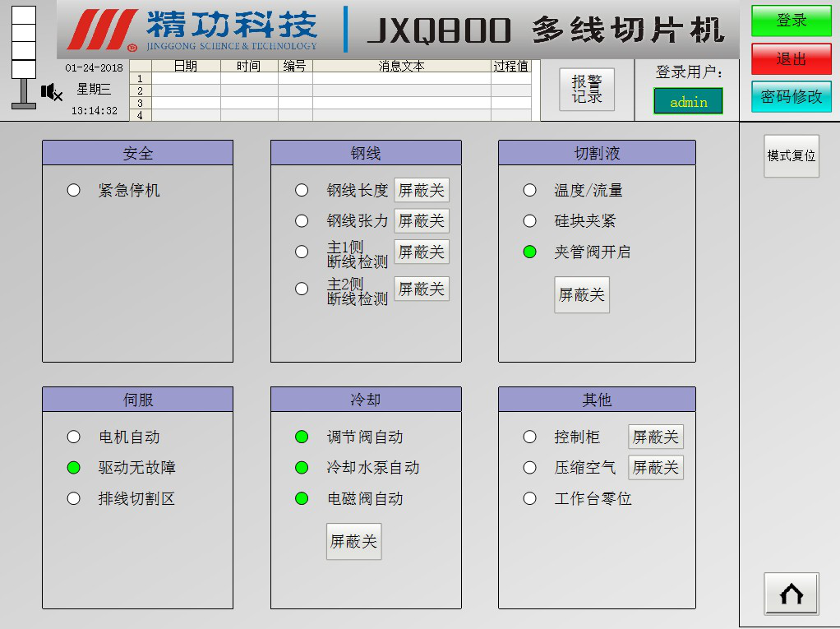
Task: Click the 模式复位 mode reset button
Action: [792, 156]
